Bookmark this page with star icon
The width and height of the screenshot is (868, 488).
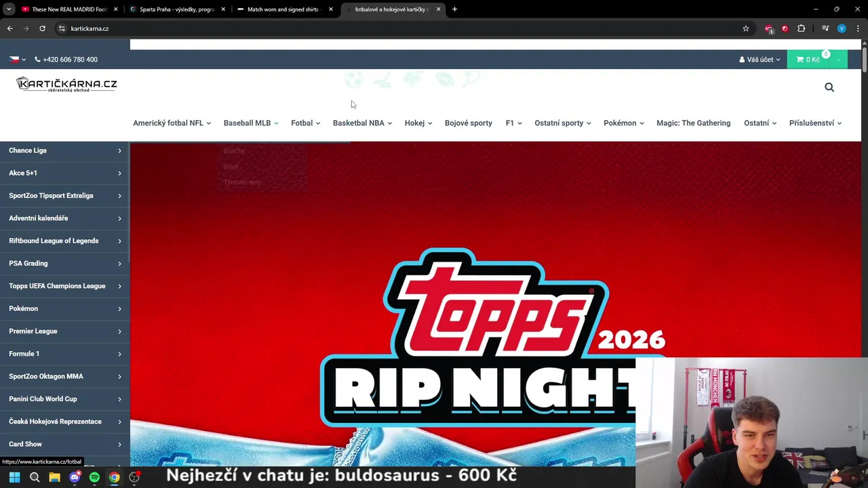(x=746, y=28)
